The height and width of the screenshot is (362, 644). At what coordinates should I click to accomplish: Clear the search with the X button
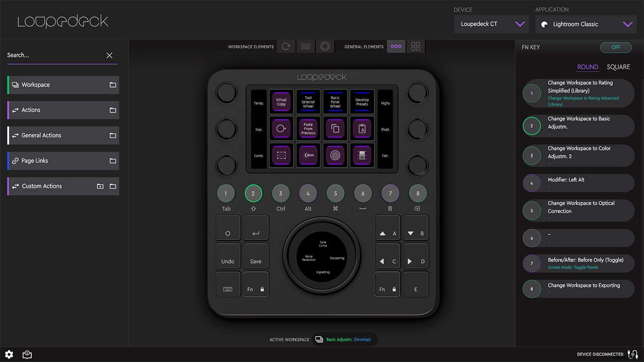(109, 55)
